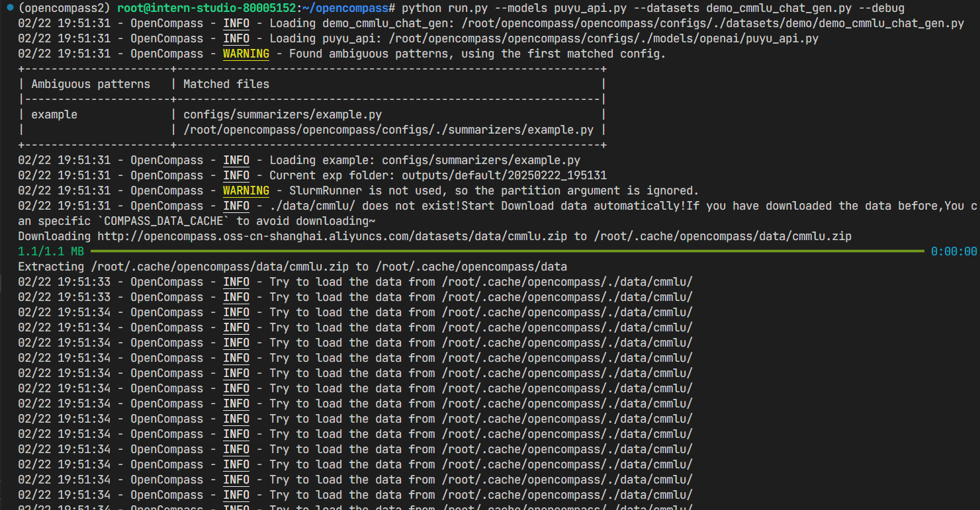980x510 pixels.
Task: Click the 'Matched files' table header
Action: 226,84
